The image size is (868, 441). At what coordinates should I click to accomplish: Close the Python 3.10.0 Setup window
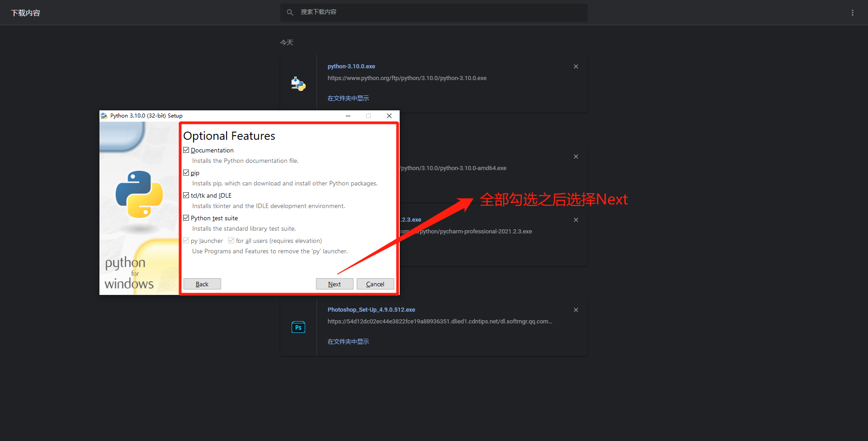coord(389,116)
